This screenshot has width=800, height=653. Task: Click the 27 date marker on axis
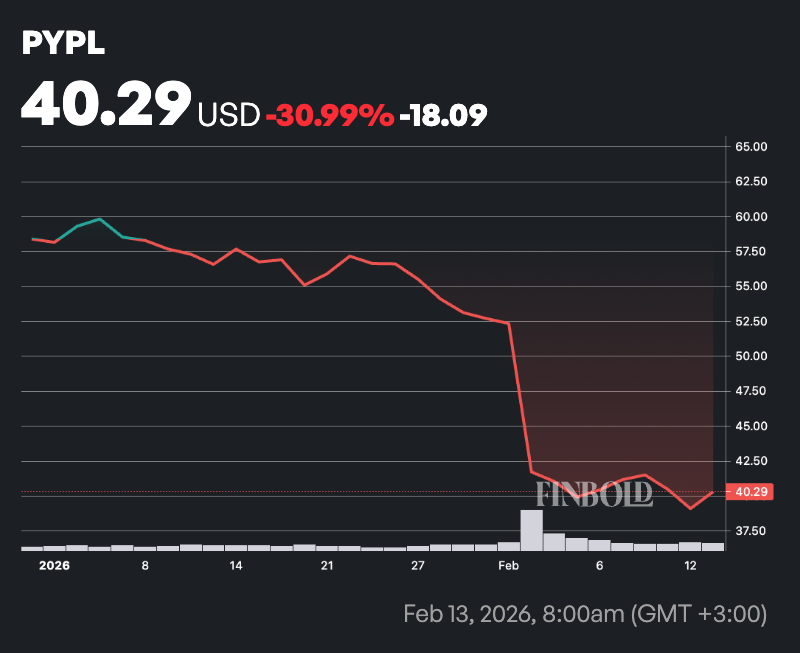click(x=418, y=565)
